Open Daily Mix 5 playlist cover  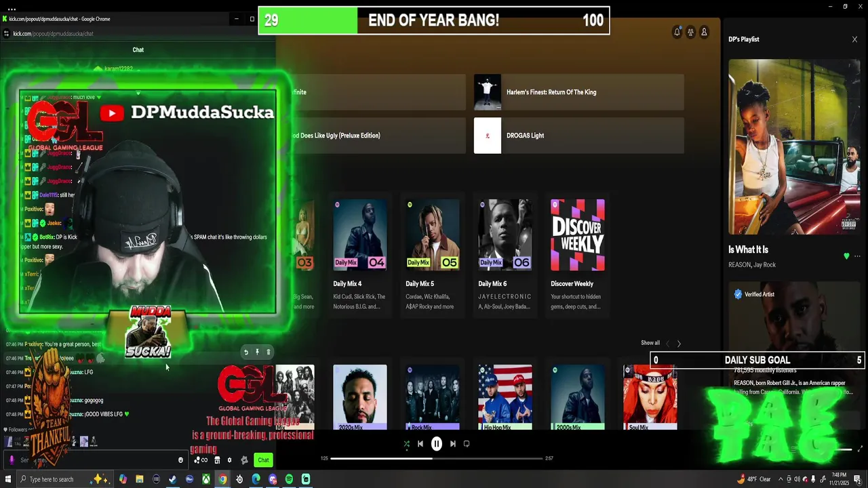(433, 235)
